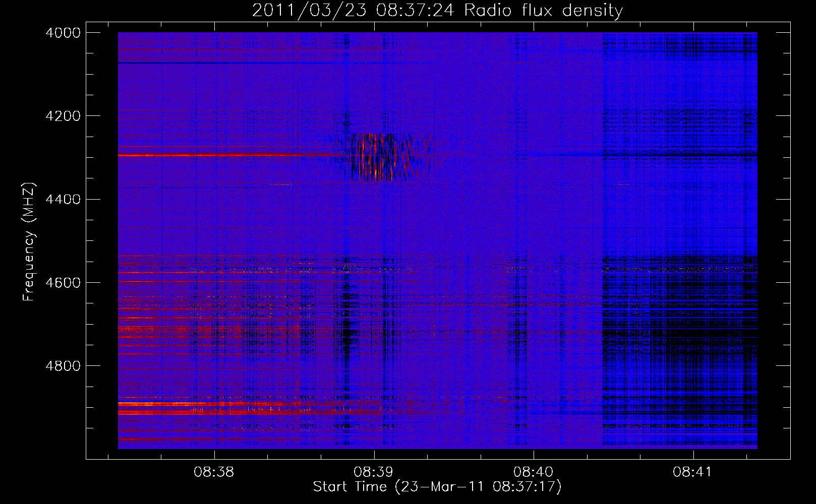The image size is (816, 504).
Task: Click the 08:38 time tick label
Action: [x=214, y=472]
